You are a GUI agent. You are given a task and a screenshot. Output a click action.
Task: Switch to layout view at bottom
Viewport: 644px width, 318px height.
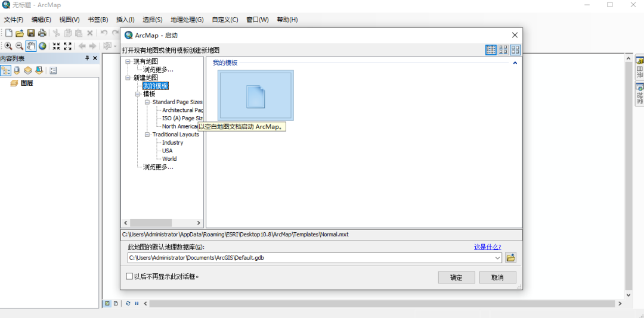pyautogui.click(x=116, y=303)
